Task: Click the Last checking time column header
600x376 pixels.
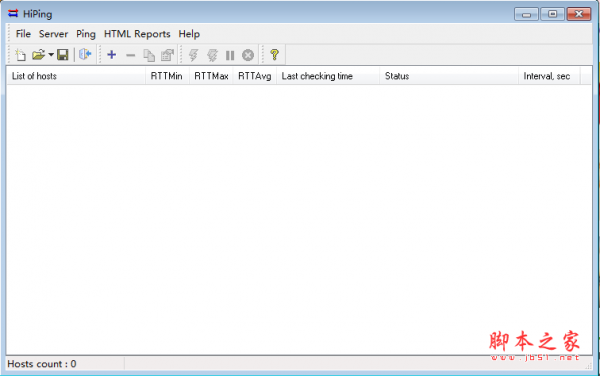Action: [328, 76]
